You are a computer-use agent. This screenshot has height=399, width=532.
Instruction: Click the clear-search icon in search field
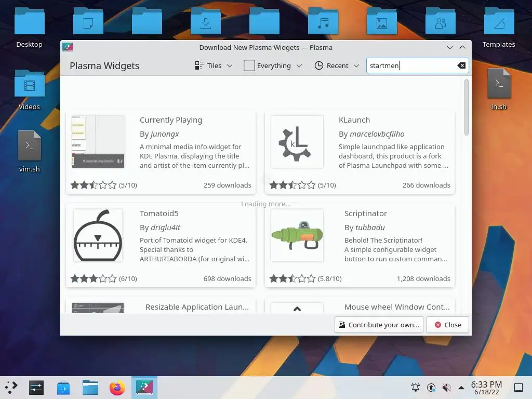[461, 65]
